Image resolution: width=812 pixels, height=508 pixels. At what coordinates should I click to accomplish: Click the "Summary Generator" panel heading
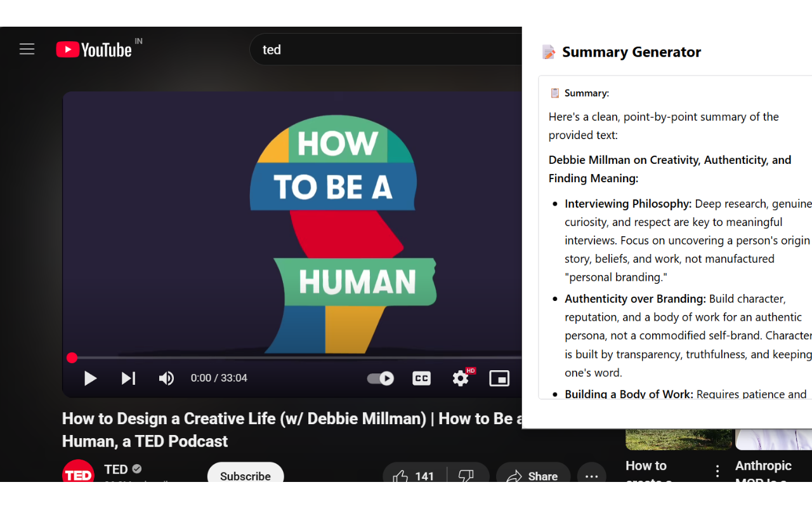point(631,52)
